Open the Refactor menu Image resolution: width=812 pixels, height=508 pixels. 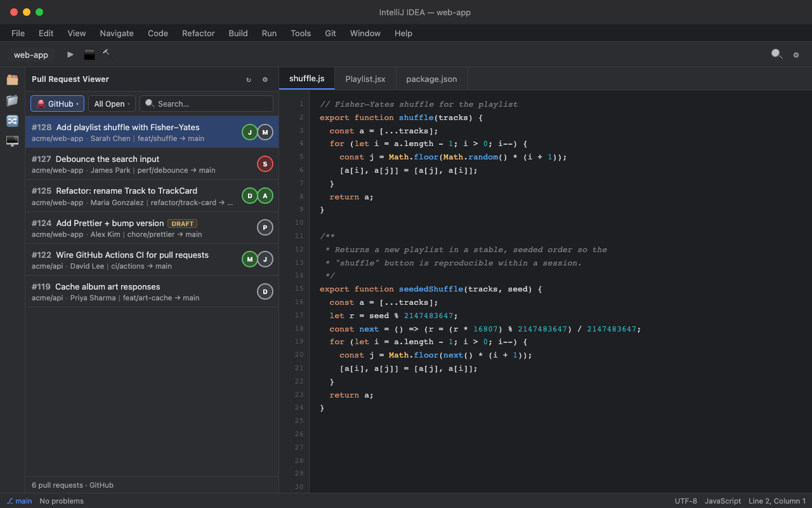[x=199, y=33]
